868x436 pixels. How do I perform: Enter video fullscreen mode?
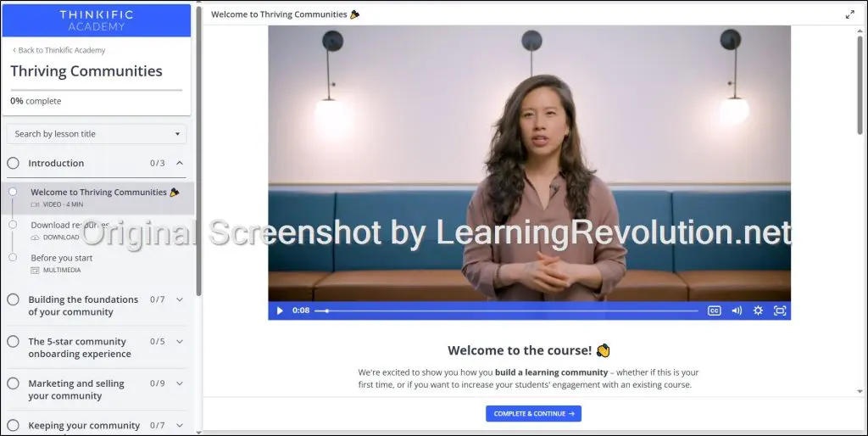(x=780, y=310)
